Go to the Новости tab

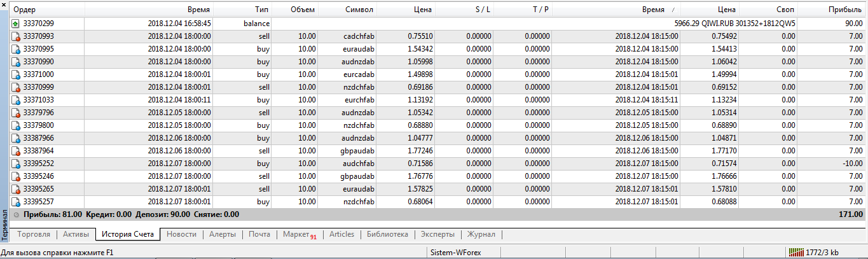[x=181, y=234]
